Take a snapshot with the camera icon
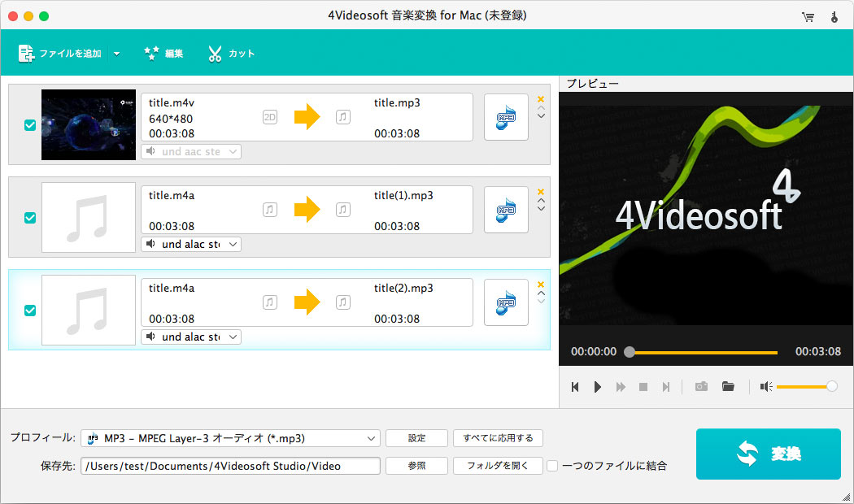Image resolution: width=854 pixels, height=504 pixels. 701,386
